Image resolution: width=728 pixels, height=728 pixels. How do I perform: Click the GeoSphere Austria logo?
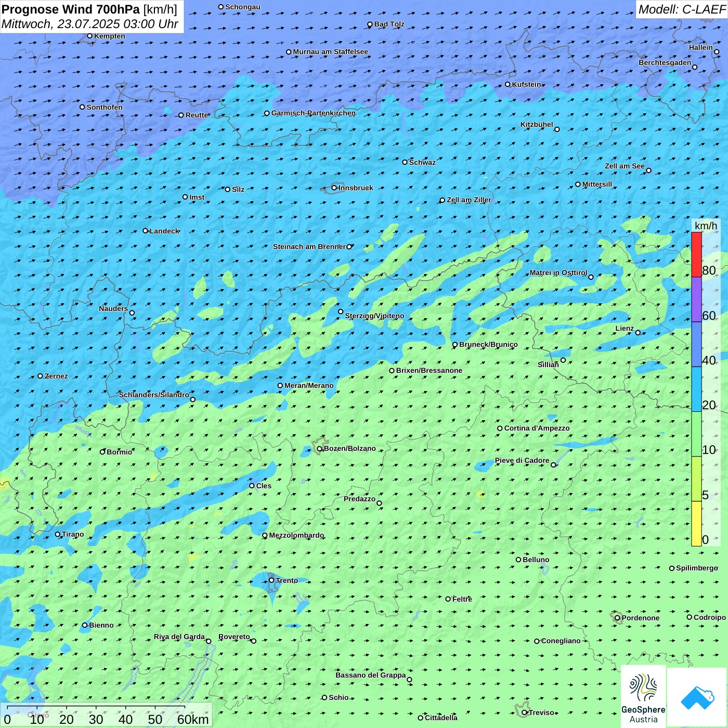[643, 697]
